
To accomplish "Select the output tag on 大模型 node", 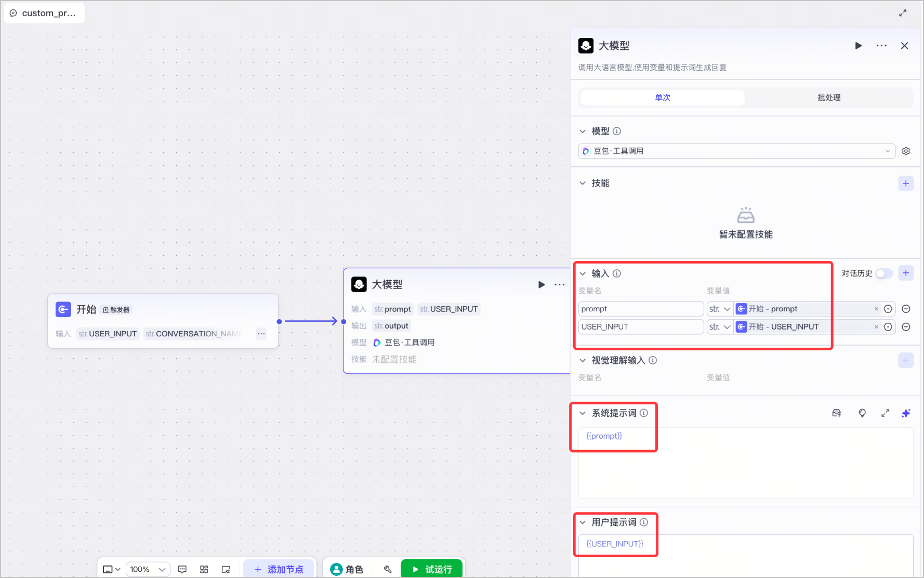I will pyautogui.click(x=392, y=326).
